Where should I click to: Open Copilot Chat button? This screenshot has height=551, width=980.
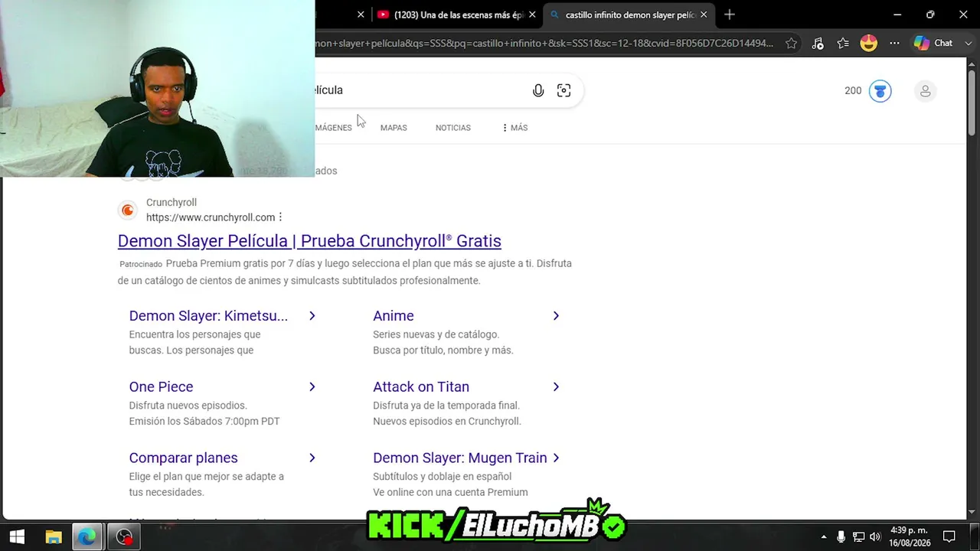[933, 43]
